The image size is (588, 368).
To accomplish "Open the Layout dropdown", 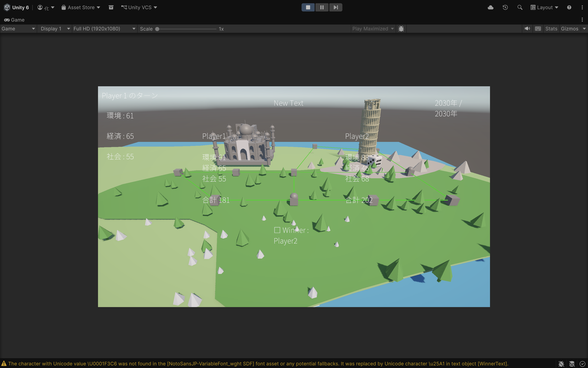I will tap(544, 7).
